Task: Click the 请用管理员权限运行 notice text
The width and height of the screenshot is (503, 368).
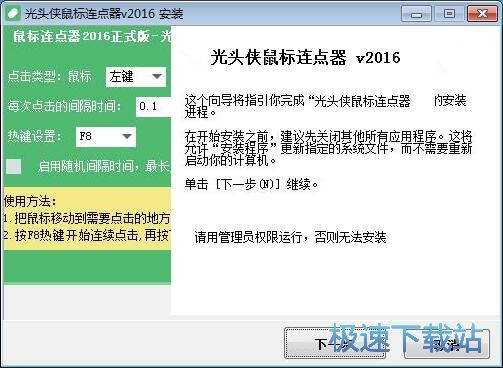Action: (x=290, y=237)
